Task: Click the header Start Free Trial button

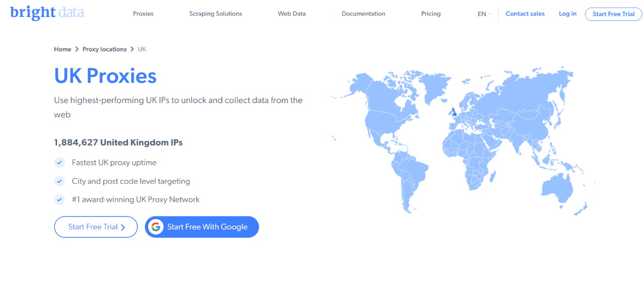Action: click(x=613, y=14)
